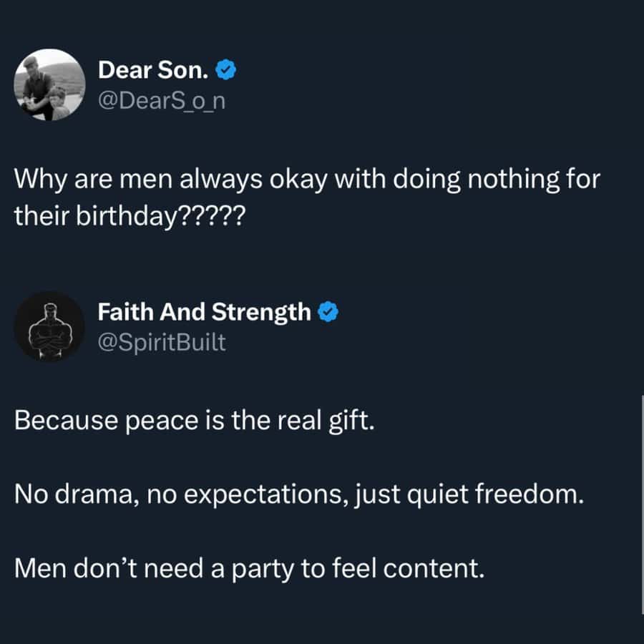Click the word "gift" in the reply
The height and width of the screenshot is (644, 644).
point(353,421)
